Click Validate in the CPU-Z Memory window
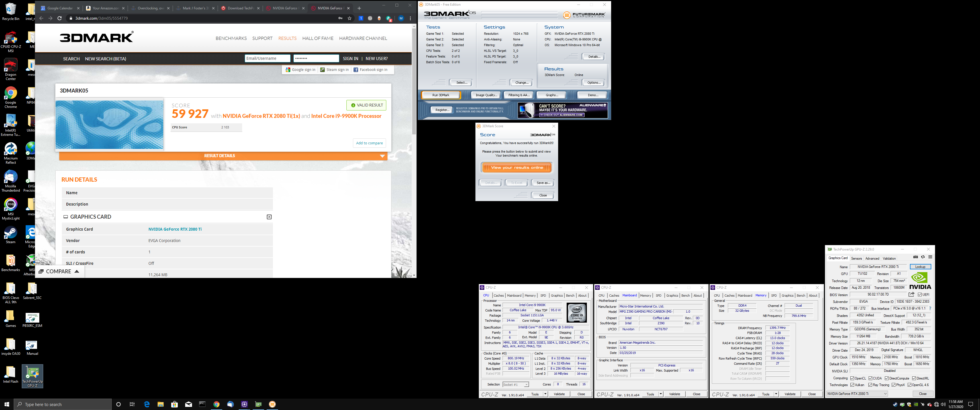This screenshot has height=410, width=980. click(x=790, y=394)
